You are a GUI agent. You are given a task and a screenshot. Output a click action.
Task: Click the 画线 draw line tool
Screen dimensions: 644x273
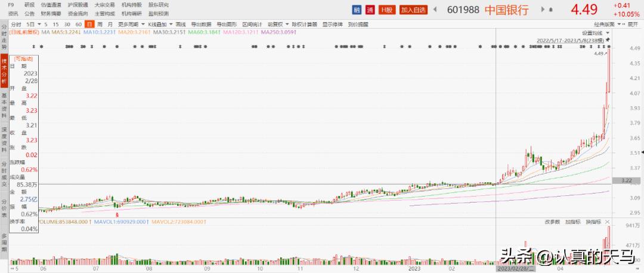[181, 24]
